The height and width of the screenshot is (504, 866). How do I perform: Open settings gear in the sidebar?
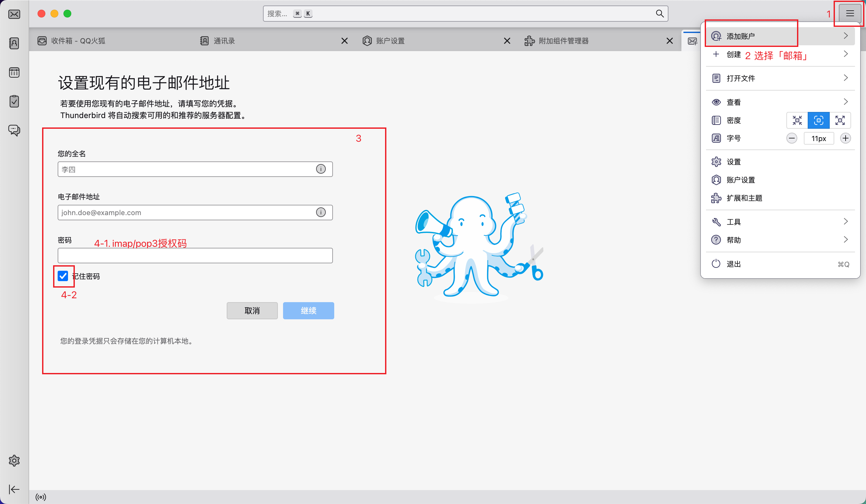14,460
